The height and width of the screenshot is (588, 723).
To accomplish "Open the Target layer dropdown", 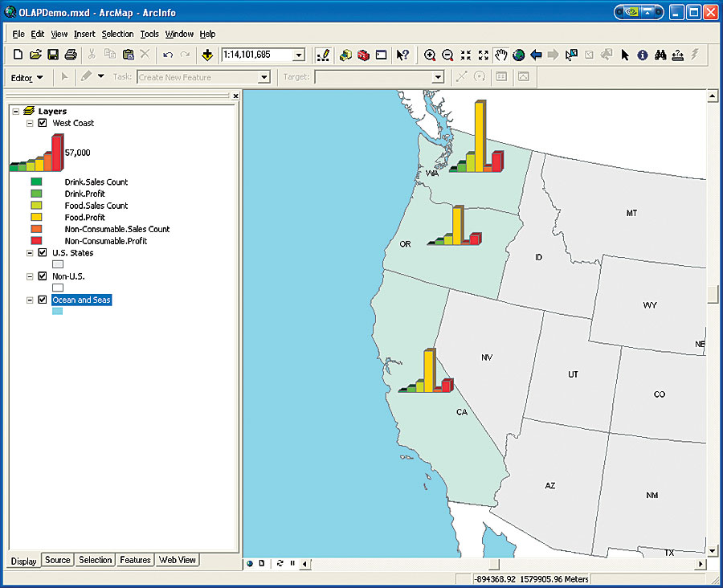I will click(438, 77).
